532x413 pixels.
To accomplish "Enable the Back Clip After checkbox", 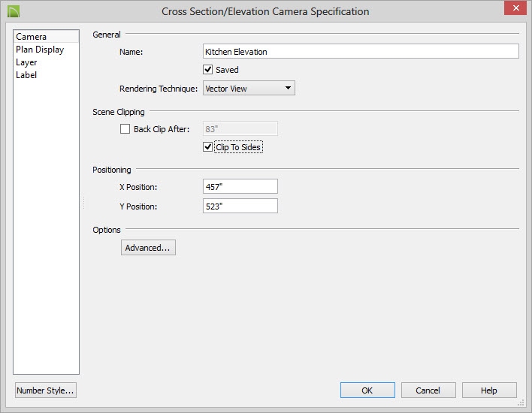I will [125, 129].
